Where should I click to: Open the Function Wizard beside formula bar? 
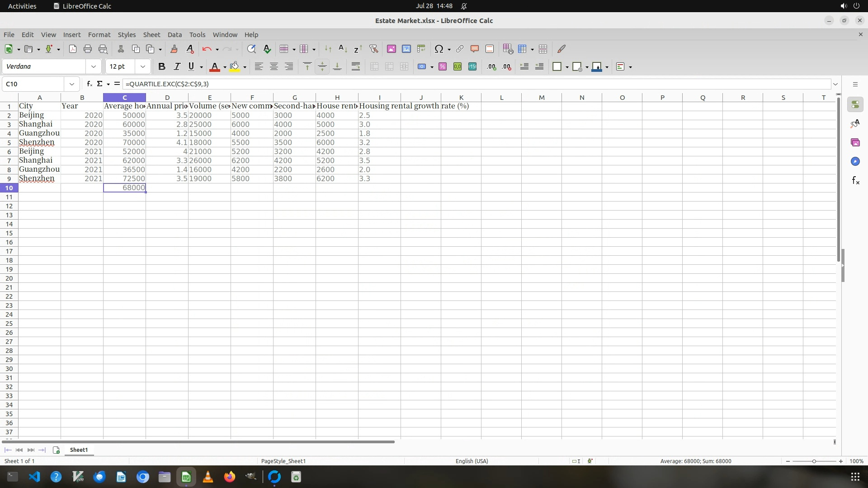[90, 84]
